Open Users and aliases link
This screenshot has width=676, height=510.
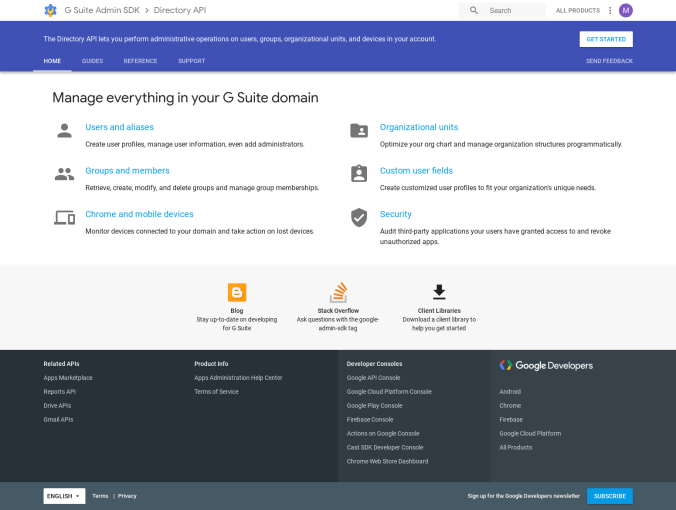point(119,127)
